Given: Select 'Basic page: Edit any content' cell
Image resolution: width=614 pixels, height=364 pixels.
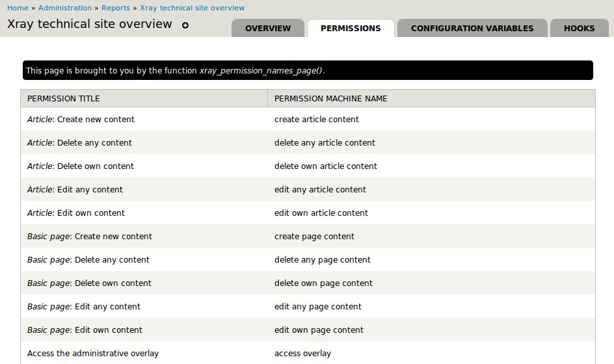Looking at the screenshot, I should 144,306.
